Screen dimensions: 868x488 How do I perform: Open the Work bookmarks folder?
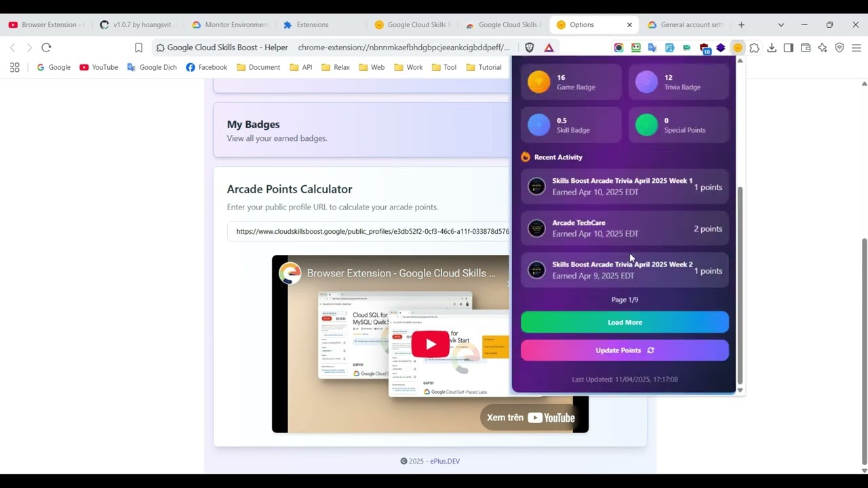(x=408, y=67)
